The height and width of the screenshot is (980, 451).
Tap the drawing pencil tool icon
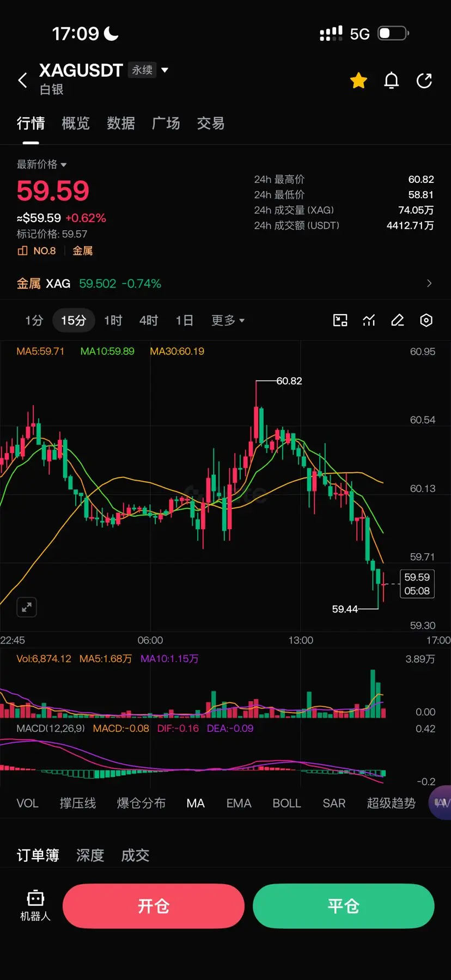coord(398,320)
